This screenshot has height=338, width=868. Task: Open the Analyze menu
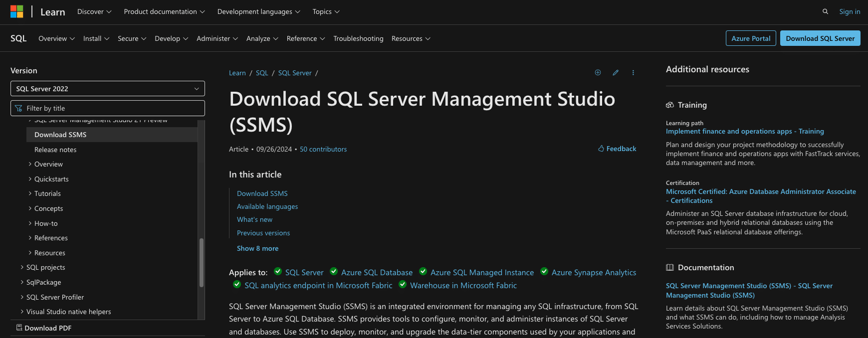(262, 38)
